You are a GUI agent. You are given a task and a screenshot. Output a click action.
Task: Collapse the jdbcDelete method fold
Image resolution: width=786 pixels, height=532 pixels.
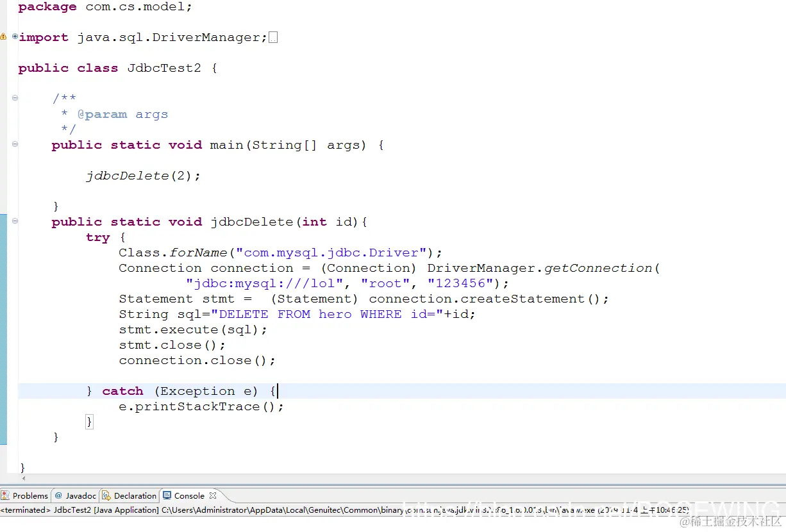15,221
